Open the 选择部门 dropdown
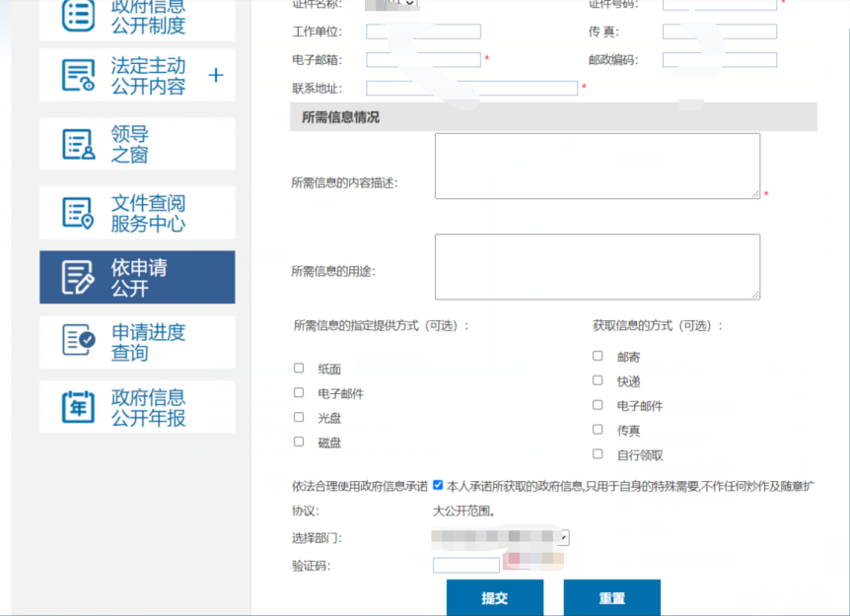The height and width of the screenshot is (616, 850). pyautogui.click(x=501, y=538)
